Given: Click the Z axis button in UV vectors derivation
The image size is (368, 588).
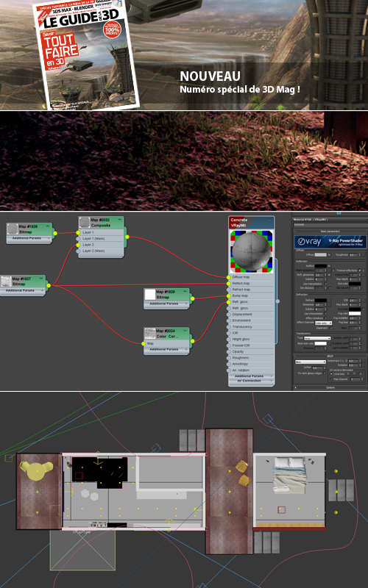Looking at the screenshot, I should (361, 374).
